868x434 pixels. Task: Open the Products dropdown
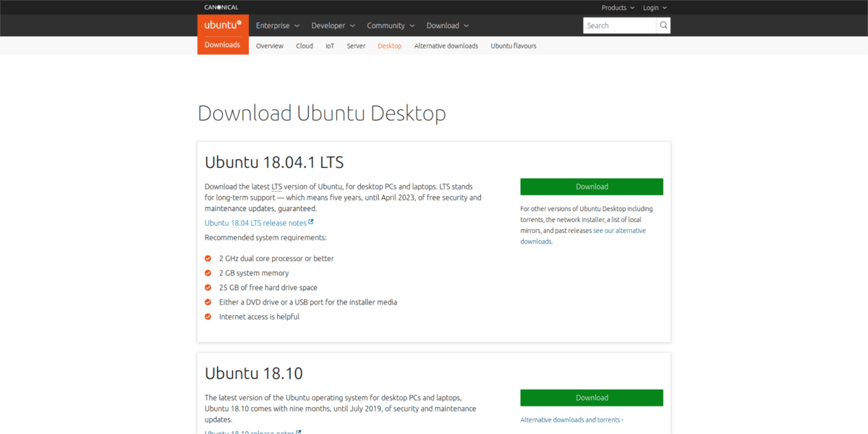coord(617,7)
